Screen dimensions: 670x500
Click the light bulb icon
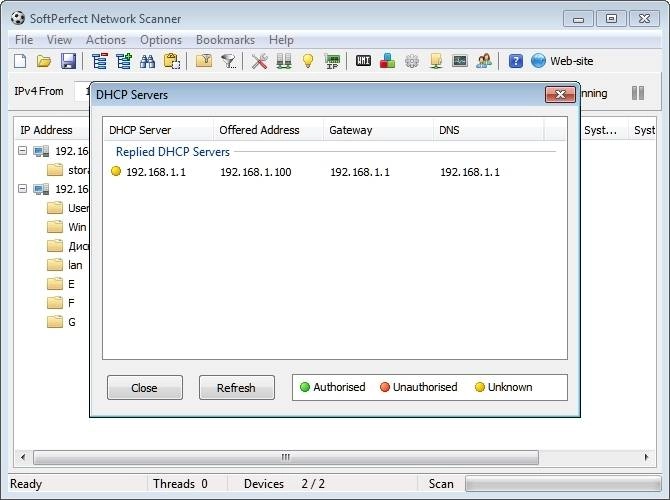tap(308, 61)
